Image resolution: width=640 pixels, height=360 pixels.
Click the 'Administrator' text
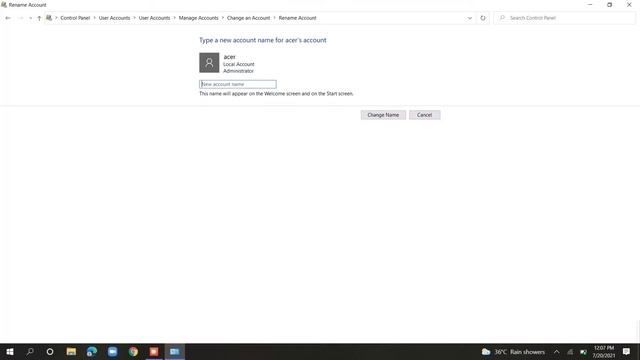tap(238, 71)
